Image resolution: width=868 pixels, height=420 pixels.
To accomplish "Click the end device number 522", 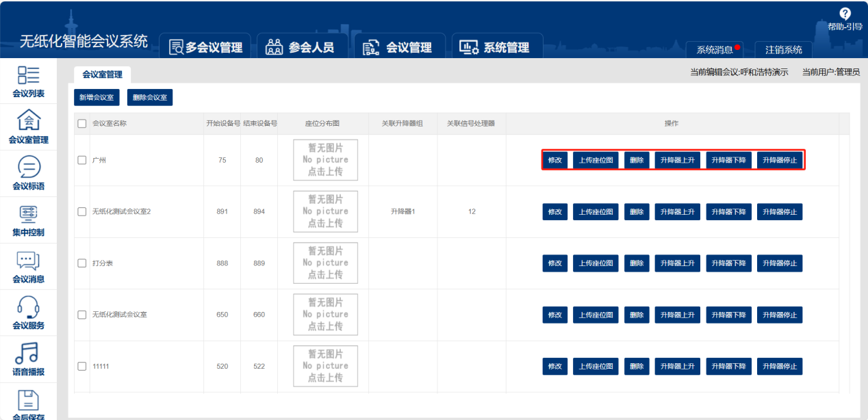I will (259, 366).
